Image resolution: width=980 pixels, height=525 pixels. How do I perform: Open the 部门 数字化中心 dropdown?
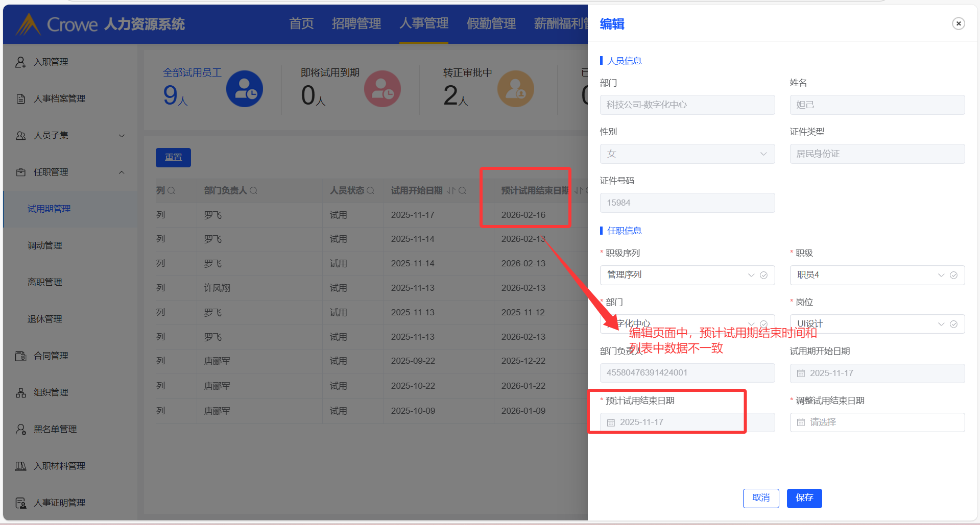[687, 324]
